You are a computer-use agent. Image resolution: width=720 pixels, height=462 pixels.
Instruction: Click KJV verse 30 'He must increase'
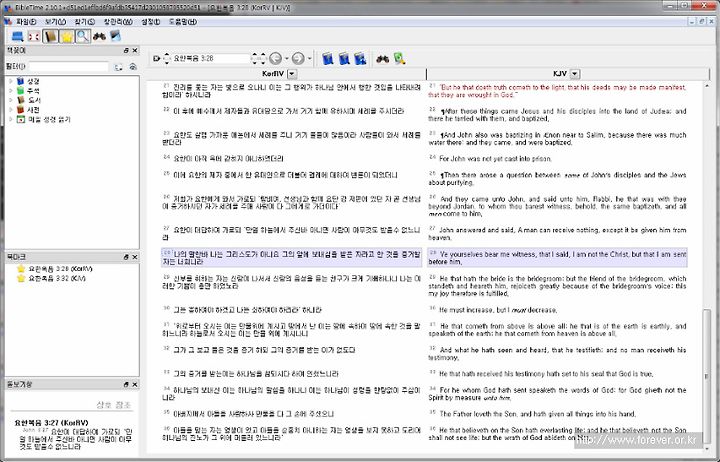(498, 310)
